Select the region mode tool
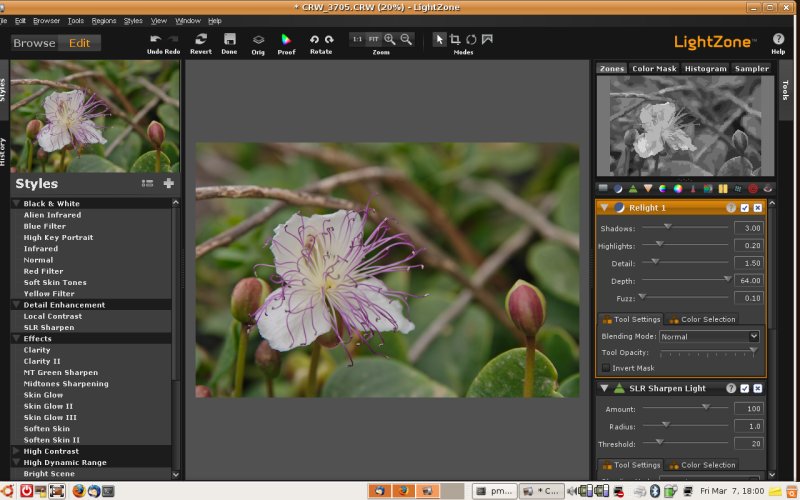 pyautogui.click(x=487, y=39)
